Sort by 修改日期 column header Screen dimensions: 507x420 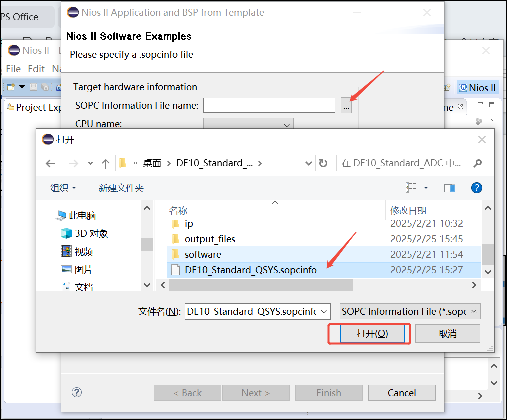tap(408, 211)
